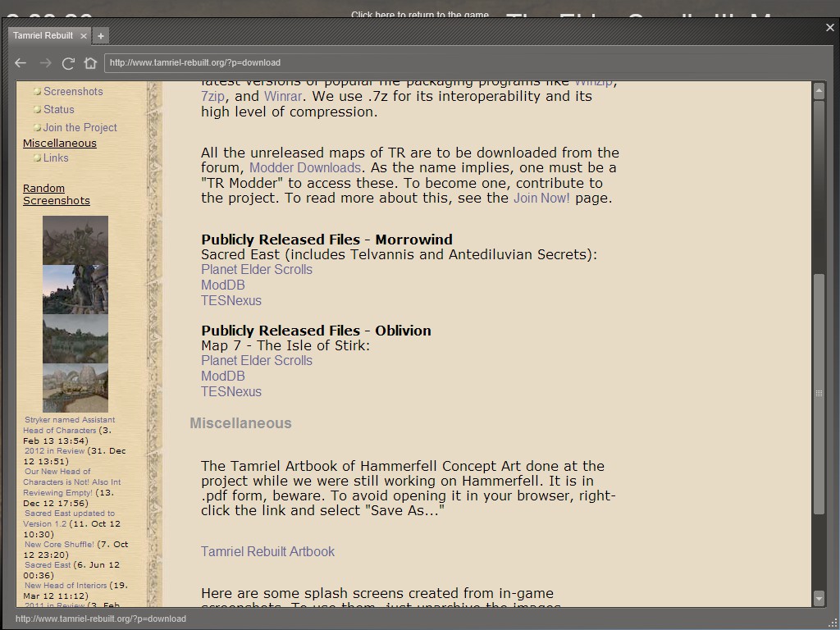Open the Status sidebar link
This screenshot has height=630, width=840.
pos(59,109)
